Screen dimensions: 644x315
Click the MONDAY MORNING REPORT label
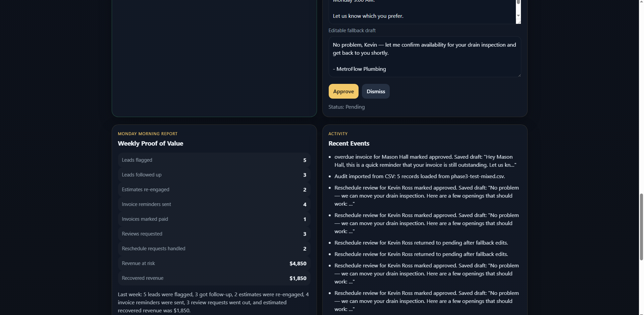148,134
